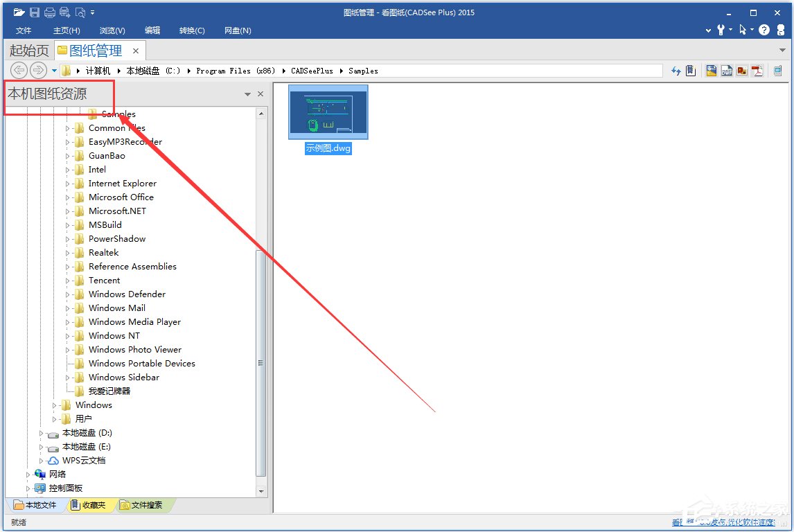This screenshot has height=532, width=794.
Task: Expand the Microsoft Office folder node
Action: coord(68,197)
